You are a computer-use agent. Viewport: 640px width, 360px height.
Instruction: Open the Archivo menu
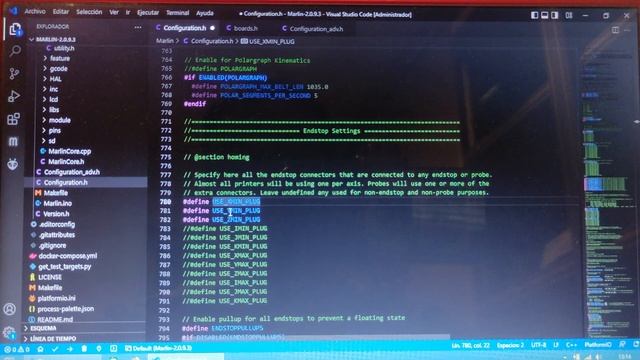click(x=35, y=11)
